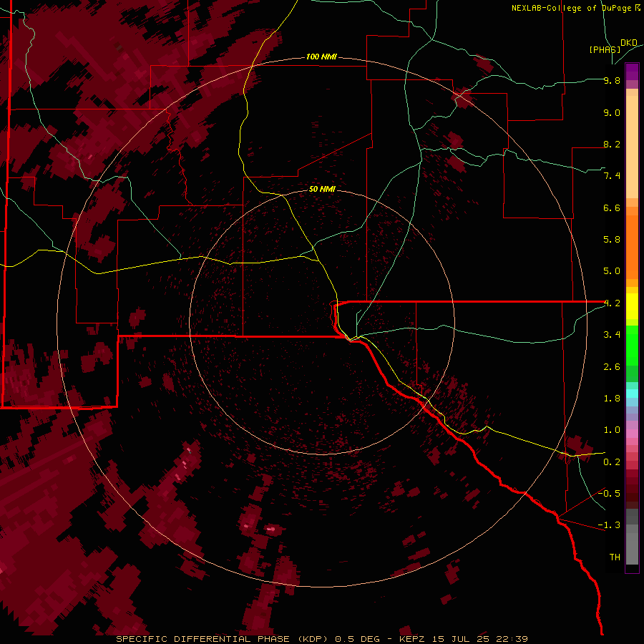Click the 9.8 value on the color scale
Viewport: 644px width, 644px height.
coord(612,80)
